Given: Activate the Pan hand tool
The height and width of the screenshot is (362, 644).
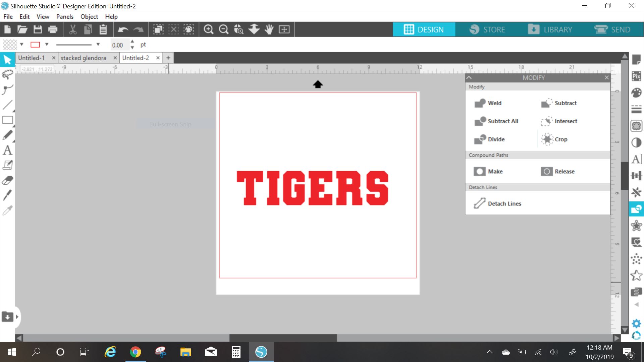Looking at the screenshot, I should (x=269, y=29).
